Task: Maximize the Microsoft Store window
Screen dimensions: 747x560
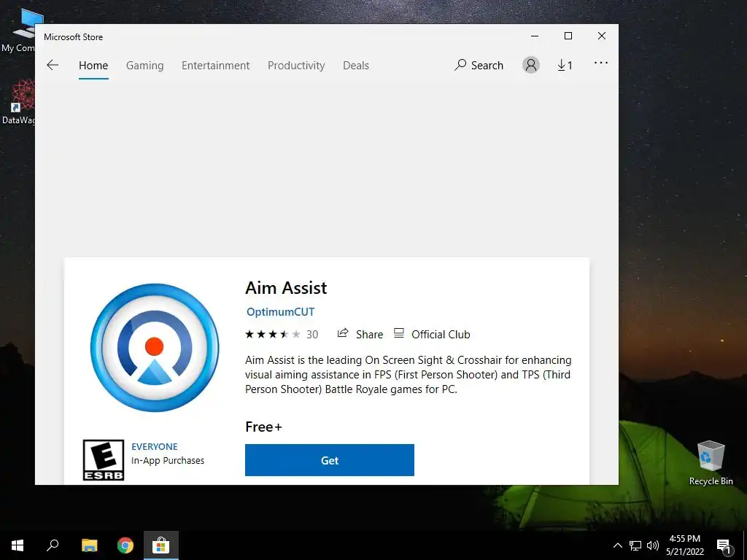Action: pyautogui.click(x=568, y=36)
